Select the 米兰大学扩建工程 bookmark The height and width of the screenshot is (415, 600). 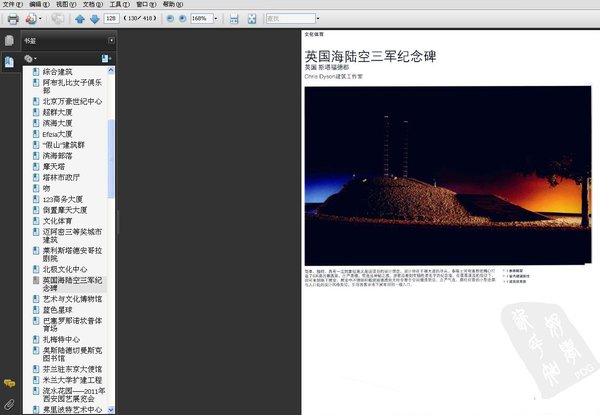pos(72,380)
